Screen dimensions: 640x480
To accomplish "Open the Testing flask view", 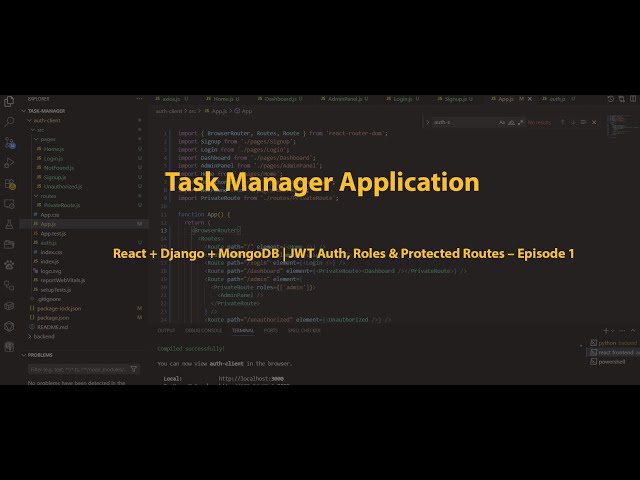I will coord(9,224).
